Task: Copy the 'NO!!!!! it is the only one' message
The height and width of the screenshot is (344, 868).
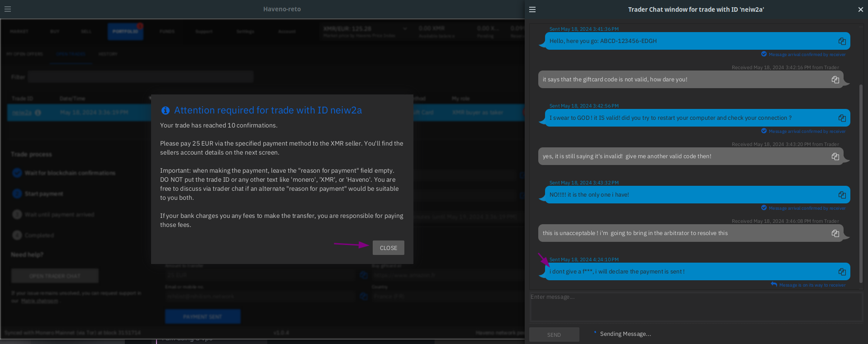Action: pyautogui.click(x=842, y=195)
